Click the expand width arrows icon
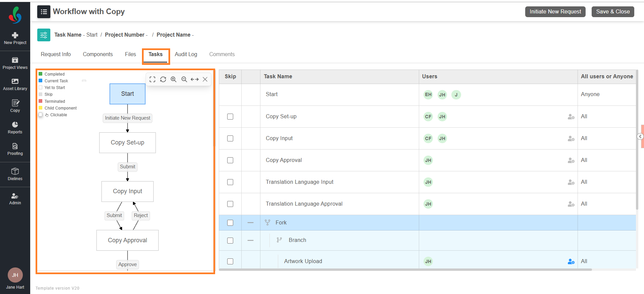644x294 pixels. 195,79
